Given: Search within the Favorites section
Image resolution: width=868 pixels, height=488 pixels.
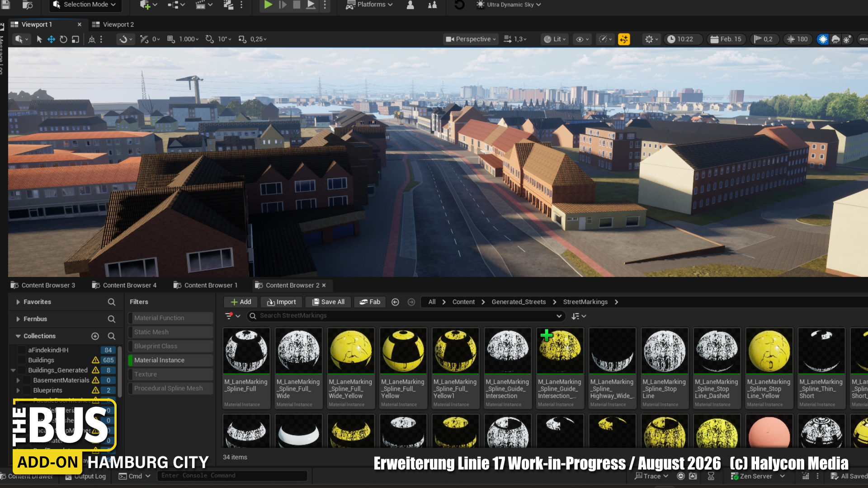Looking at the screenshot, I should point(111,302).
